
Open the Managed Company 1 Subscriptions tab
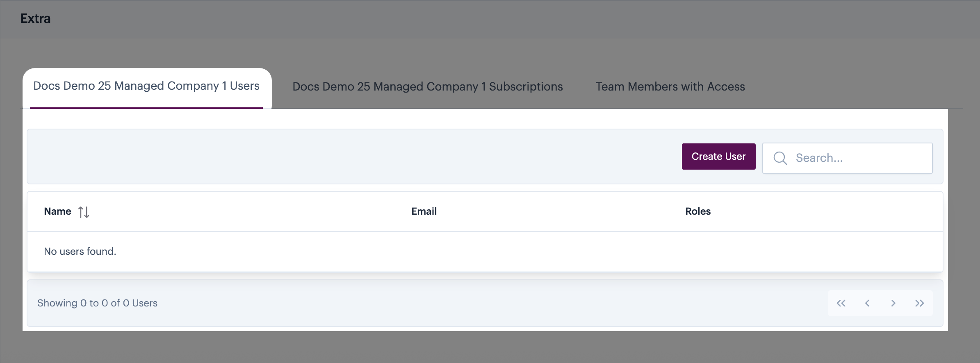427,87
